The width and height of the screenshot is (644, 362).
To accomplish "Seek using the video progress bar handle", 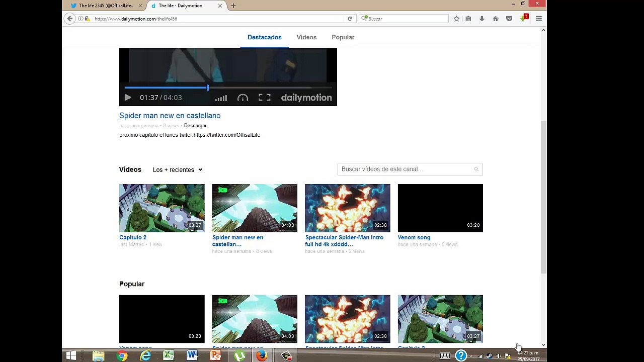I will click(207, 87).
